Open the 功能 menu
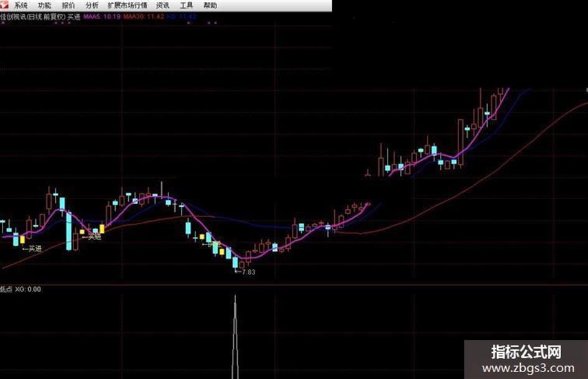This screenshot has height=379, width=588. [x=44, y=5]
